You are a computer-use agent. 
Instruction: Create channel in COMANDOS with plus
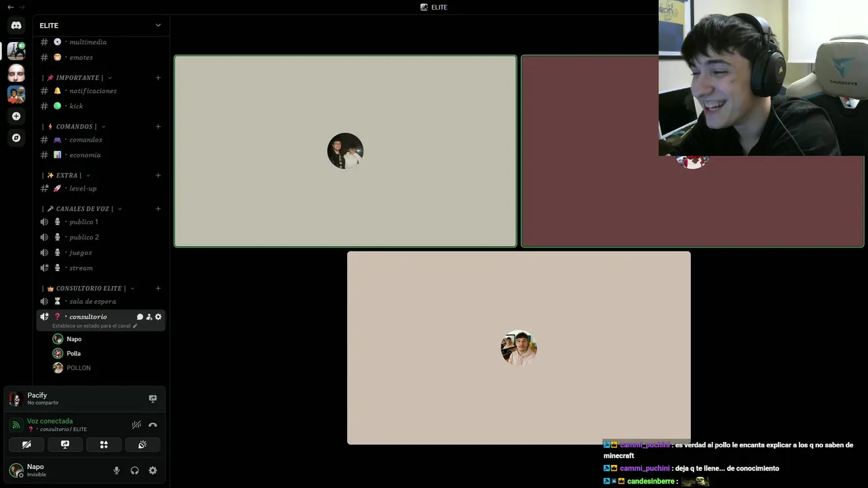[x=158, y=127]
